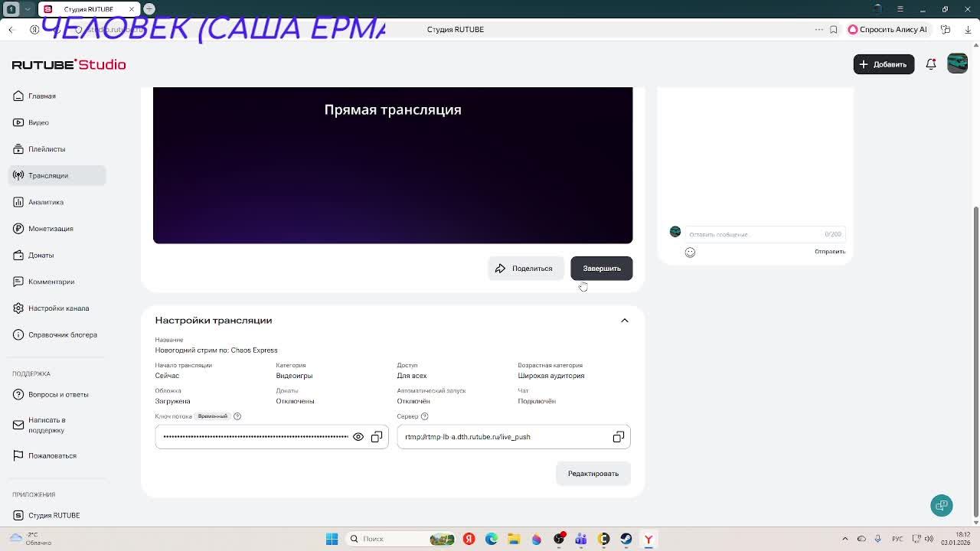The image size is (980, 551).
Task: Open the Видео section in the sidebar
Action: point(57,122)
